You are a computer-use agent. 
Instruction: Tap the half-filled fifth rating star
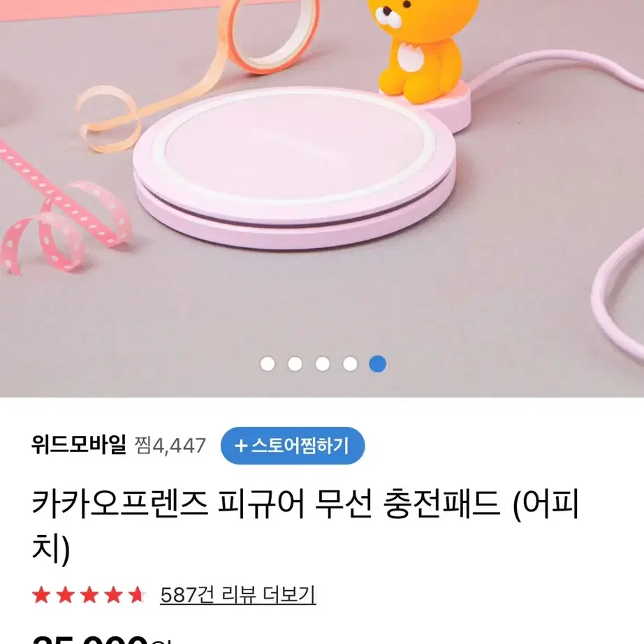coord(137,594)
